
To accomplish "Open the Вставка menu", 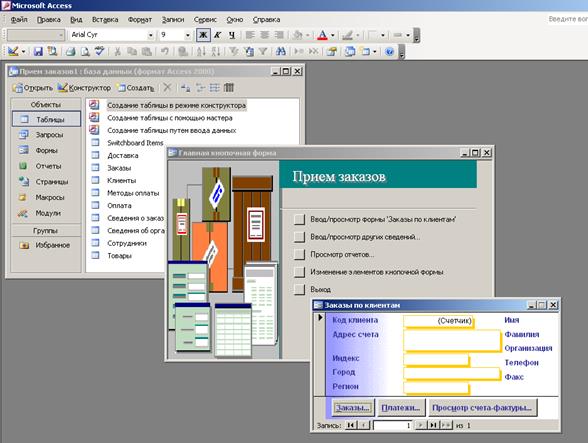I will point(105,20).
